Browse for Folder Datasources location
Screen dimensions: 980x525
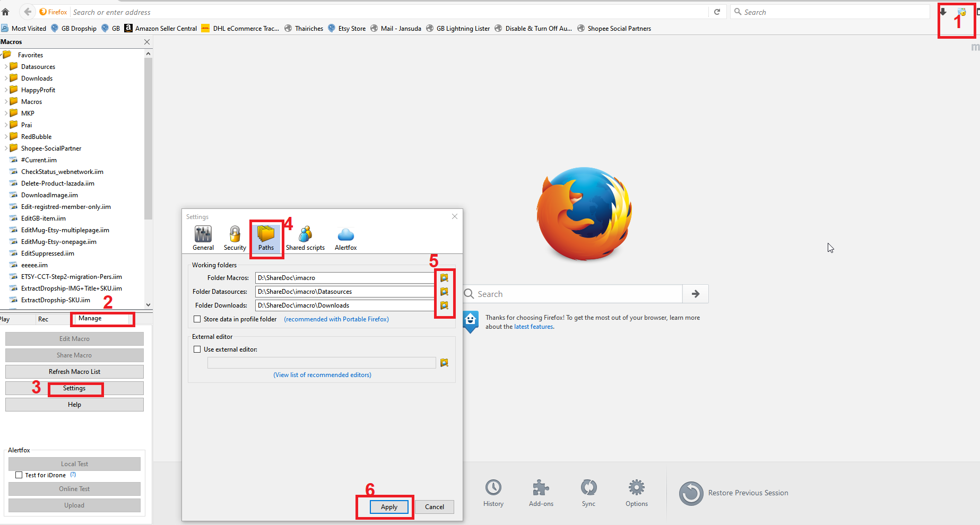(x=444, y=292)
